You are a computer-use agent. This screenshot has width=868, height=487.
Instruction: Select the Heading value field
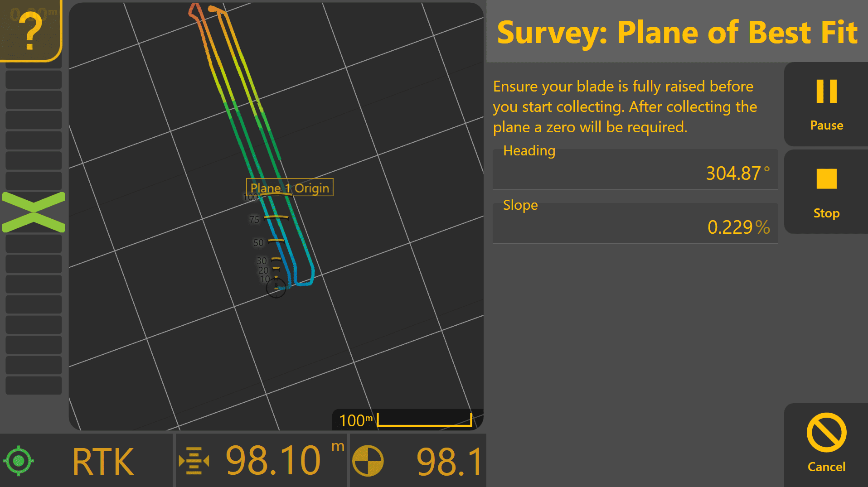pos(635,169)
